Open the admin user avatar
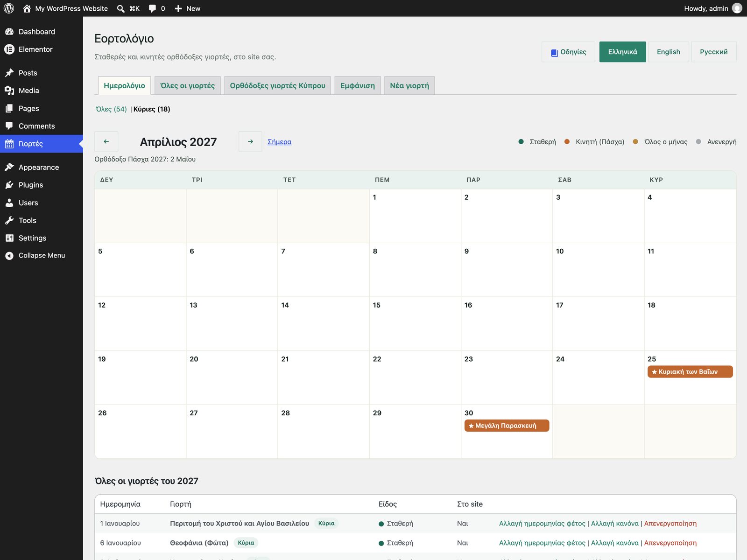The image size is (747, 560). point(737,8)
